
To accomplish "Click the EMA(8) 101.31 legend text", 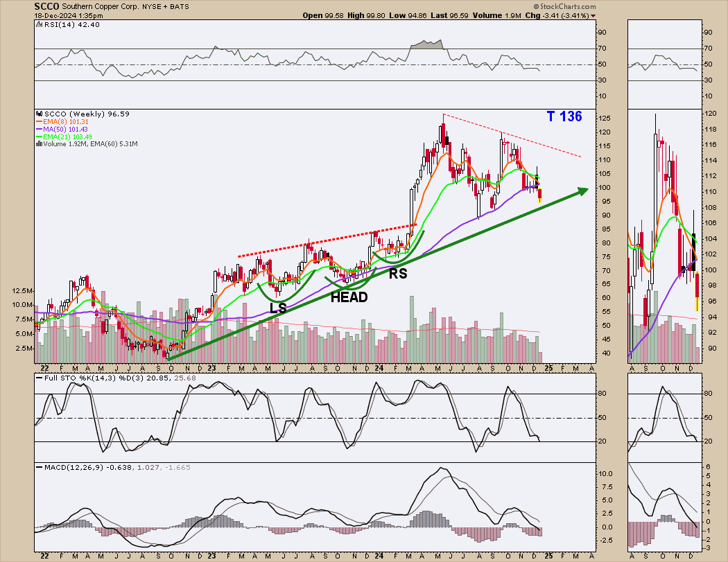I will [66, 121].
